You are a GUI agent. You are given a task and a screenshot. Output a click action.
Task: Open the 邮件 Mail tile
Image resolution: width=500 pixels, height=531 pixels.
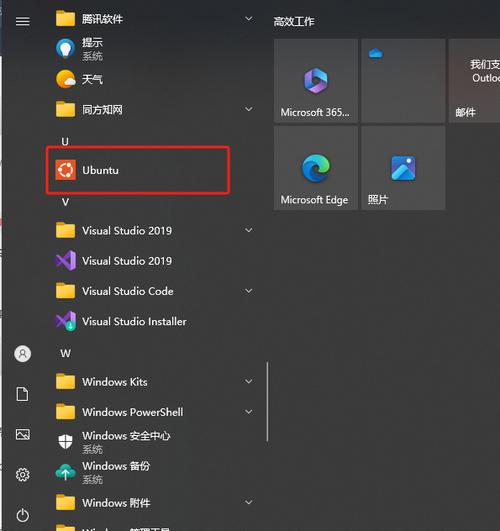coord(474,81)
